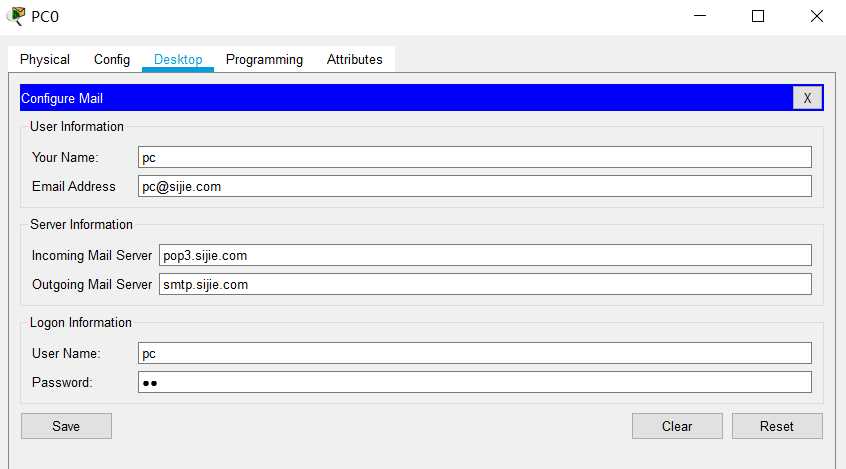Viewport: 846px width, 469px height.
Task: Open the Programming tab
Action: 264,59
